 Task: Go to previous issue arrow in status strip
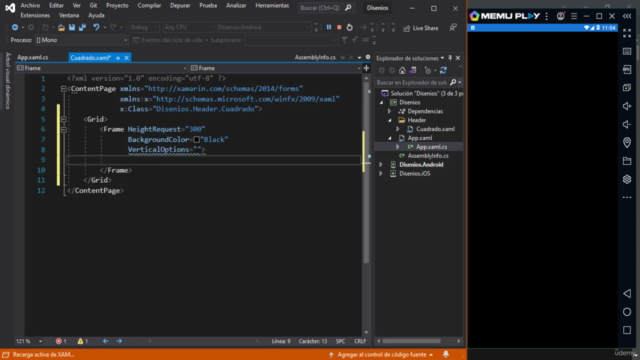tap(106, 341)
